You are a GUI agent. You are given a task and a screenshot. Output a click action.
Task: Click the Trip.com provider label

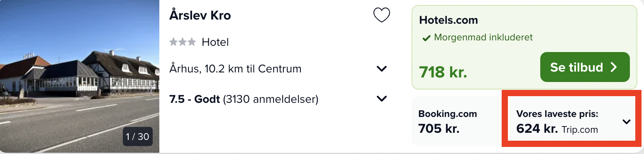(x=580, y=130)
